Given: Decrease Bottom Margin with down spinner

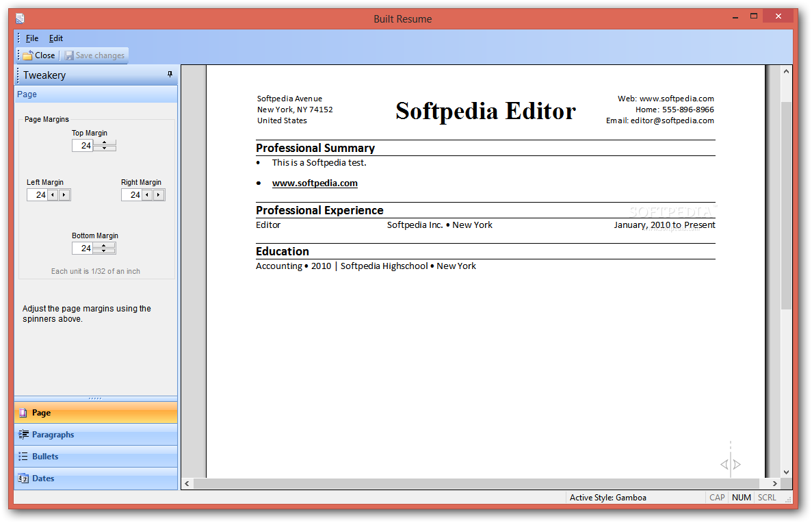Looking at the screenshot, I should click(105, 251).
